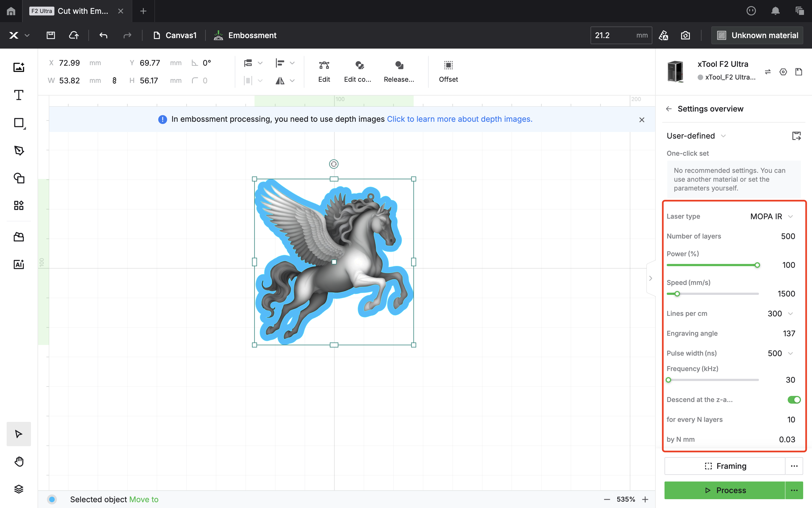Viewport: 812px width, 508px height.
Task: Click the Process button
Action: [x=725, y=490]
